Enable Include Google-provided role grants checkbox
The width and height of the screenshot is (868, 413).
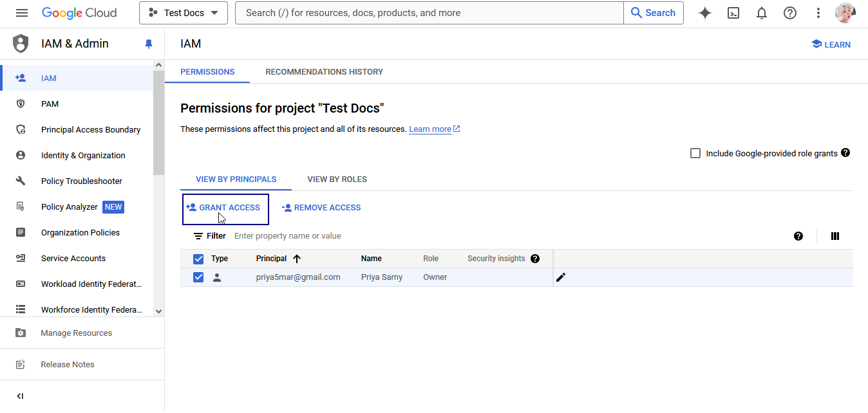click(x=695, y=153)
